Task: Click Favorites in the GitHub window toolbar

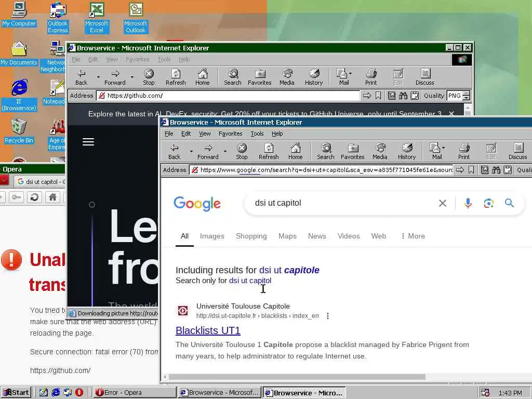Action: [260, 77]
